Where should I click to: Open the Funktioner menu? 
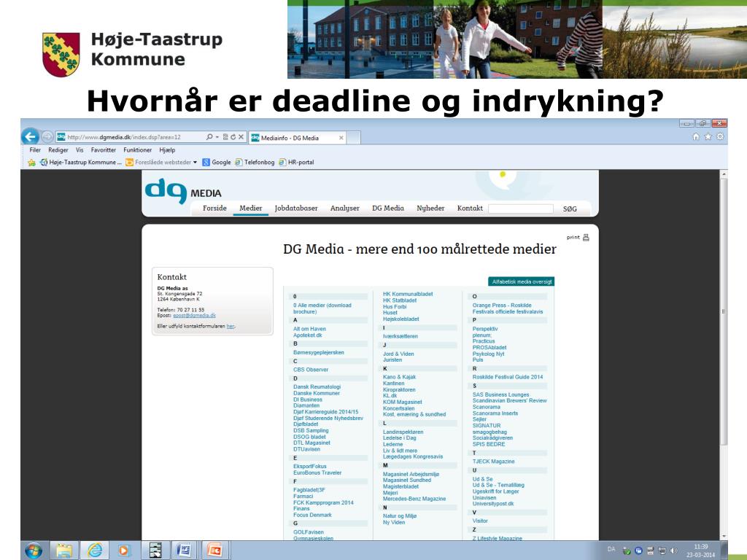(x=137, y=150)
